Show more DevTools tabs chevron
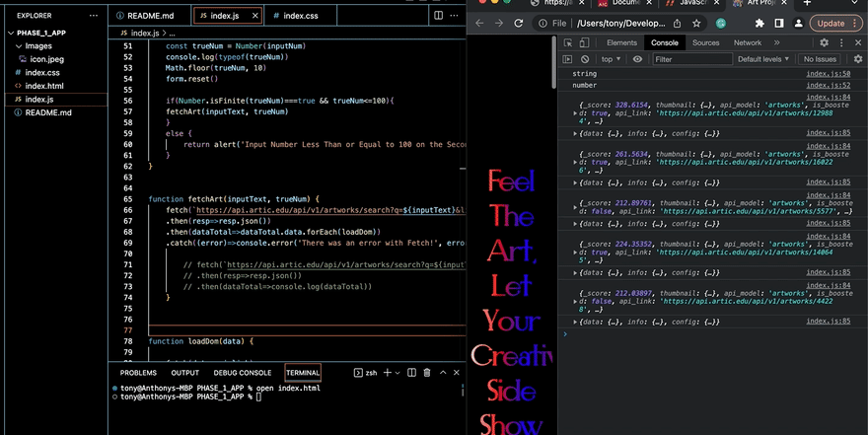 click(x=776, y=42)
